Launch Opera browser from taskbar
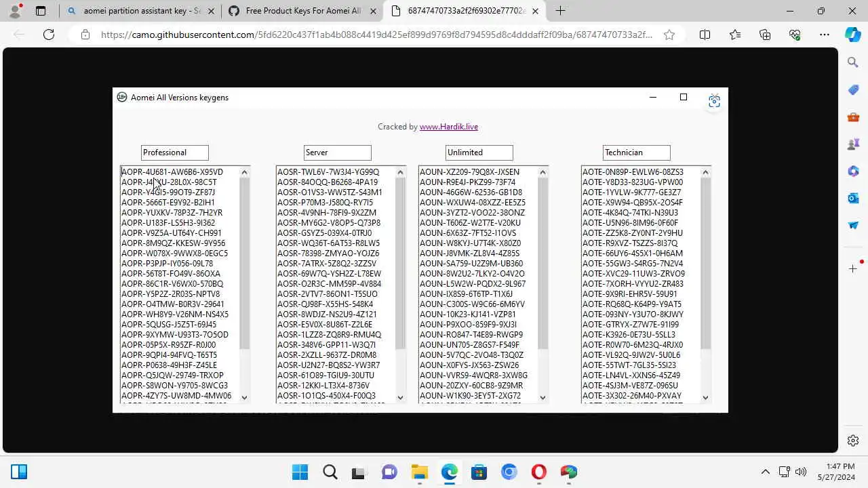868x488 pixels. (x=539, y=472)
